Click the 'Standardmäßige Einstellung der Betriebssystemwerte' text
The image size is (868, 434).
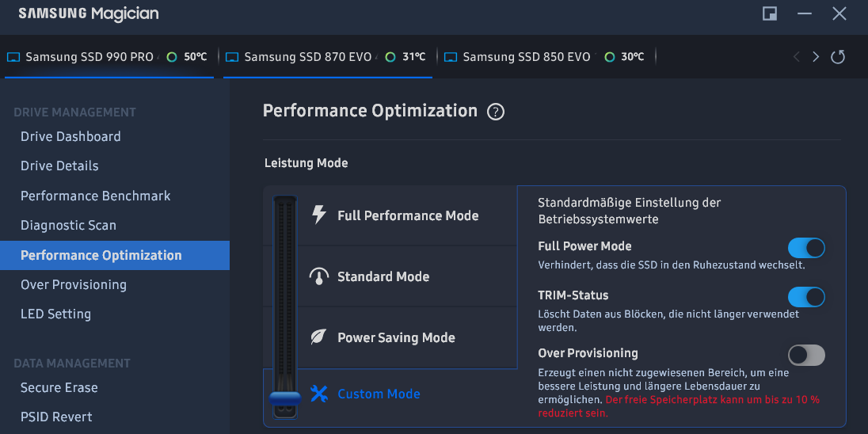click(x=630, y=211)
